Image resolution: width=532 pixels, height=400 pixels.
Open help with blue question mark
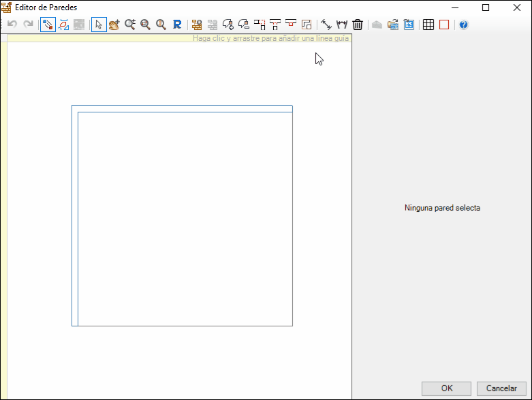click(463, 25)
